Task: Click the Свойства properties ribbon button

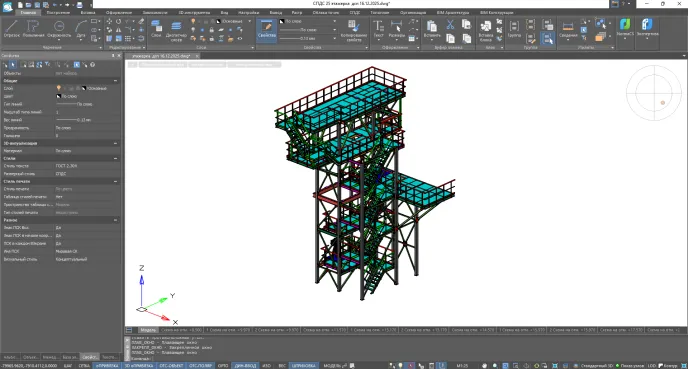Action: click(x=266, y=30)
